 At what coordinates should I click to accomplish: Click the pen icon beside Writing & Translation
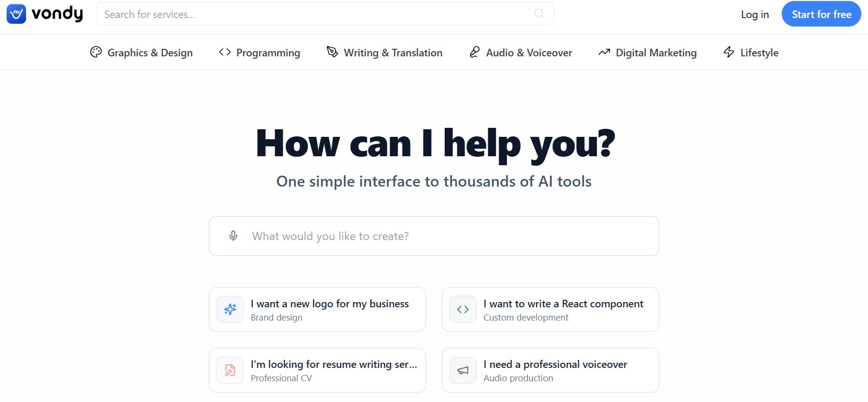pyautogui.click(x=332, y=52)
